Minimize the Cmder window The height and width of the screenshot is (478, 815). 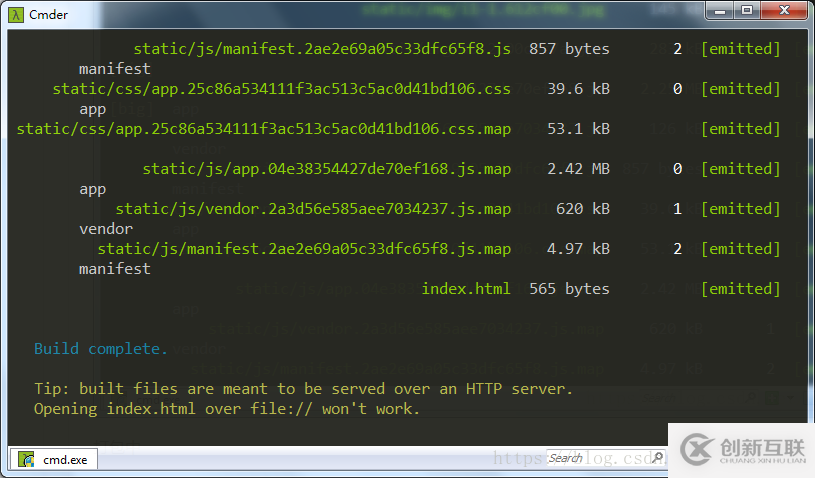coord(719,11)
